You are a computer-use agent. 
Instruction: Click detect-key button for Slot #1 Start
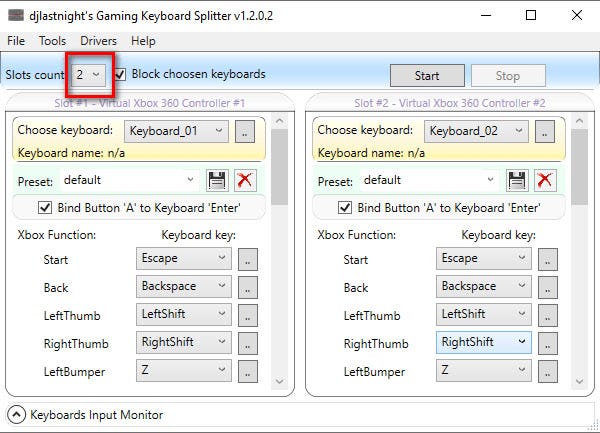tap(248, 259)
